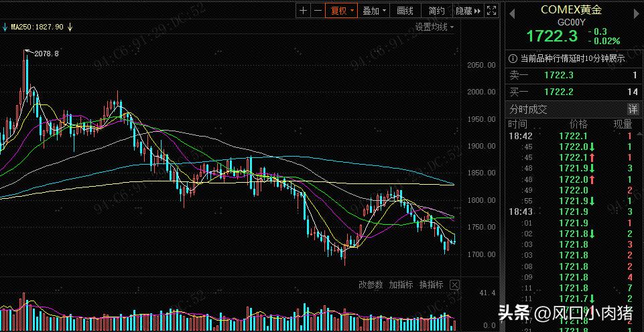Image resolution: width=644 pixels, height=332 pixels.
Task: Select the 画线 drawing tool
Action: coord(405,11)
